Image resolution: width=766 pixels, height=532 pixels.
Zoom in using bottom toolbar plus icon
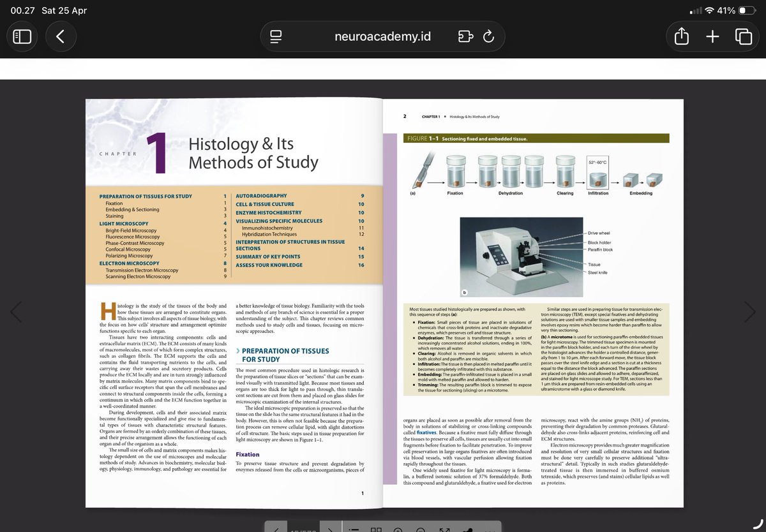coord(398,529)
